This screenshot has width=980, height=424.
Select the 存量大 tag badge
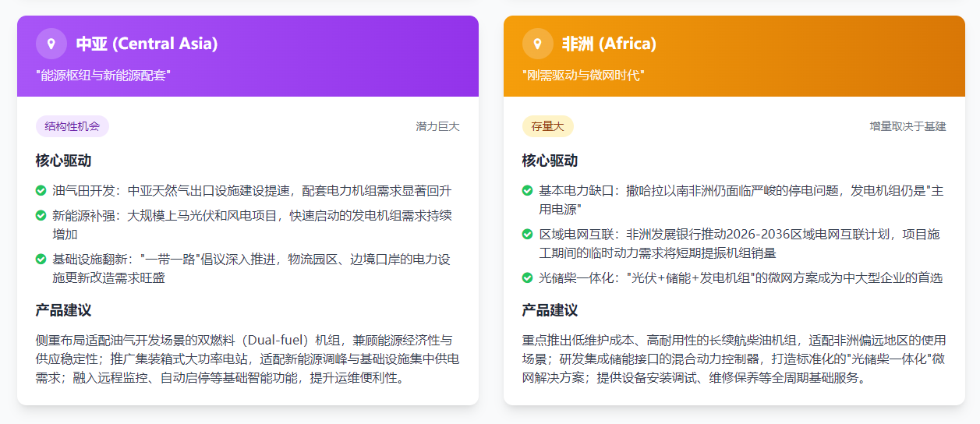547,126
